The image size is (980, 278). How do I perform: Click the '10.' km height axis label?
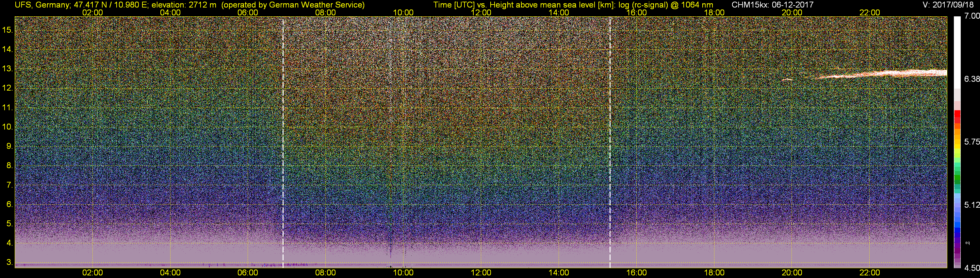8,127
